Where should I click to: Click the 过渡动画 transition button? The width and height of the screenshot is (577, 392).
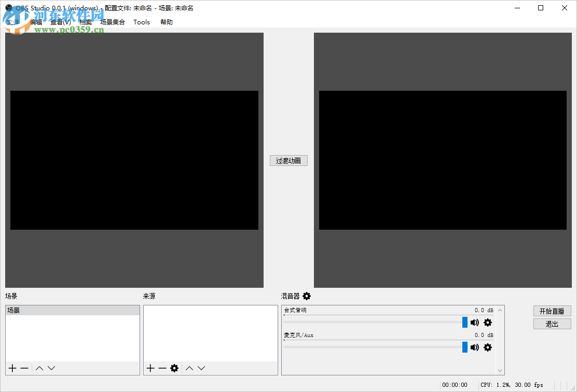click(x=288, y=161)
